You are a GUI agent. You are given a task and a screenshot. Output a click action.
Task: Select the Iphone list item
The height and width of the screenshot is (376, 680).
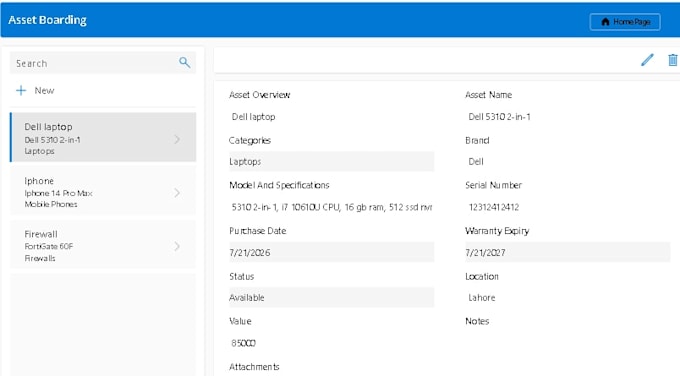pyautogui.click(x=103, y=191)
